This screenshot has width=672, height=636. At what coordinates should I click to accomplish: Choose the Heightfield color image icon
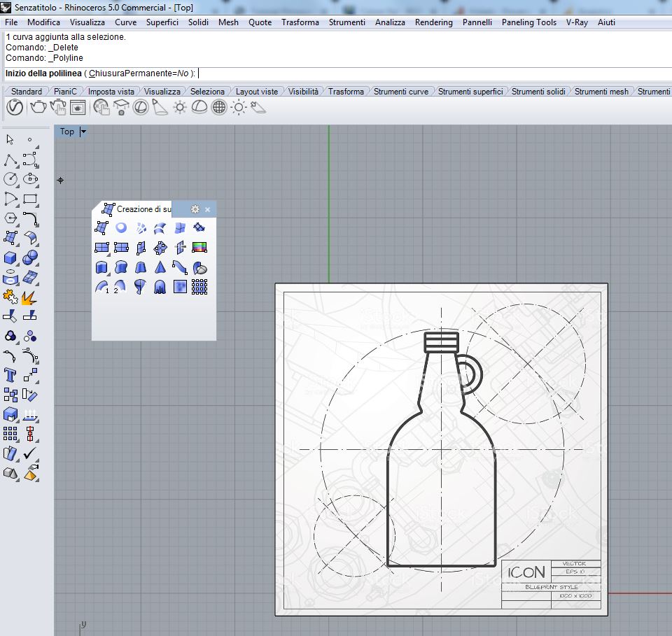click(199, 247)
